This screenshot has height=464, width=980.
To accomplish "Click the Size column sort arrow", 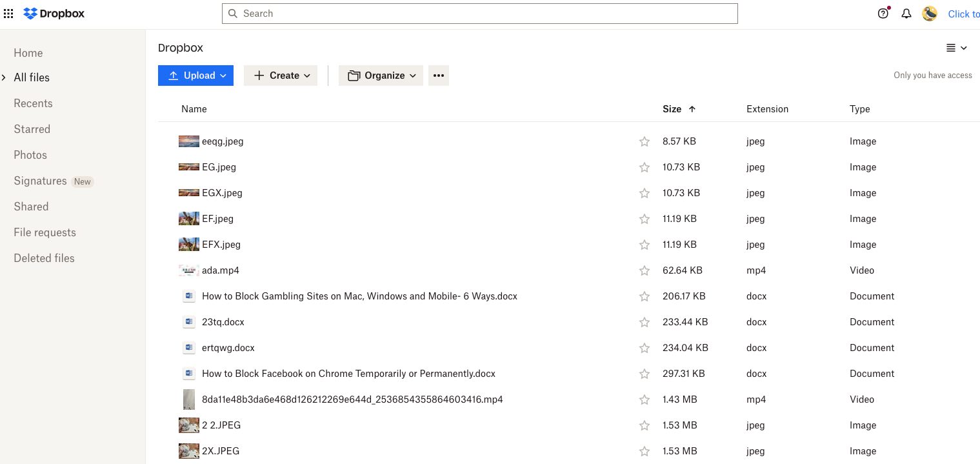I will (692, 109).
